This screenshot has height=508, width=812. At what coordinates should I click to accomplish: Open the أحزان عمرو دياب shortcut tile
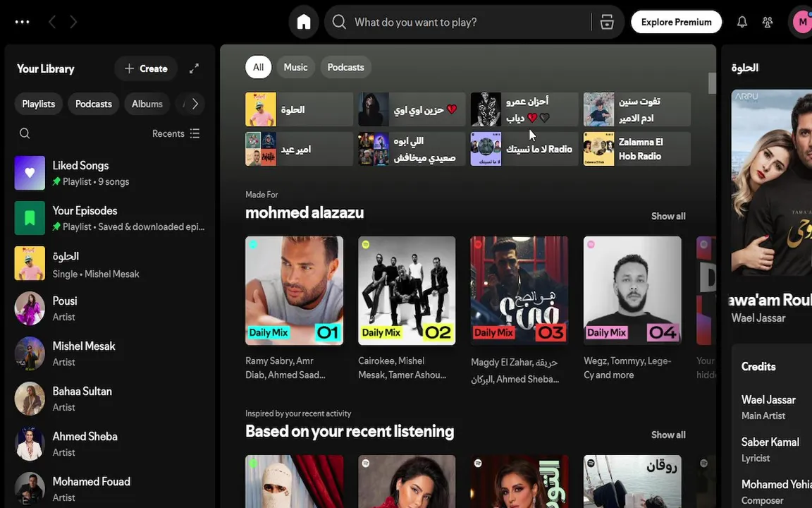point(524,109)
